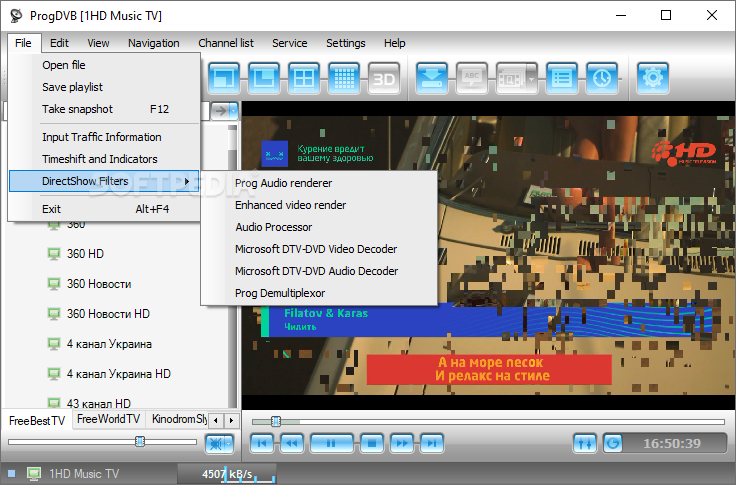This screenshot has height=485, width=736.
Task: Expand the DirectShow Filters submenu
Action: point(104,181)
